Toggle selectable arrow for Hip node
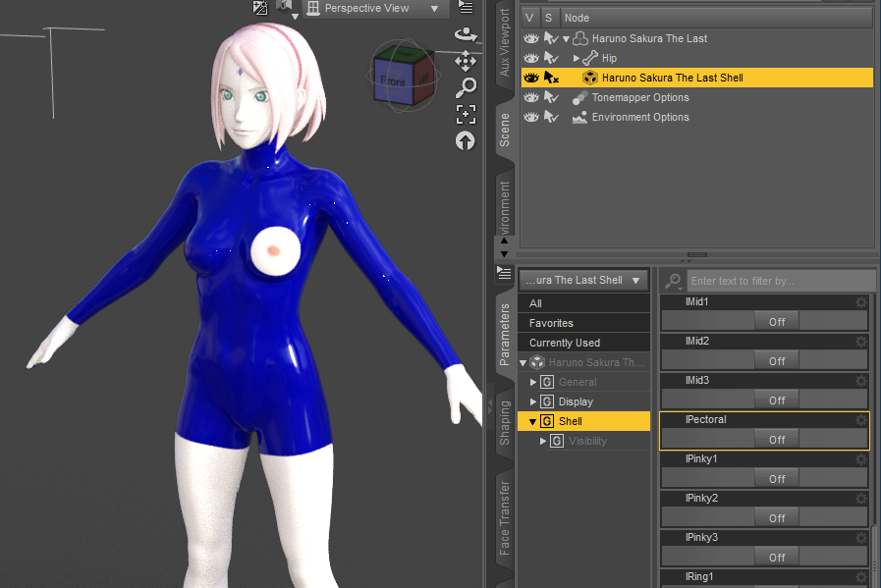The image size is (881, 588). tap(551, 58)
